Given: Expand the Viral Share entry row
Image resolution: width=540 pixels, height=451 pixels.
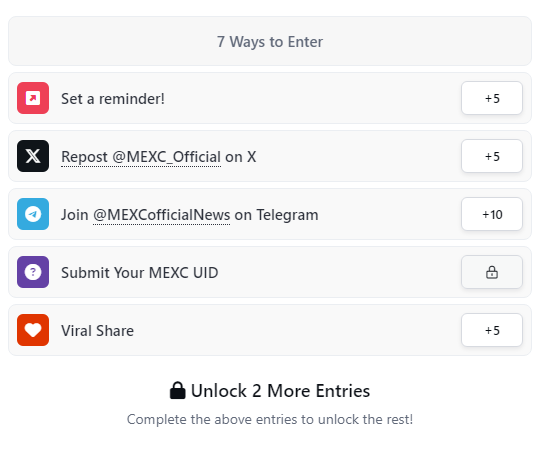Looking at the screenshot, I should 270,330.
